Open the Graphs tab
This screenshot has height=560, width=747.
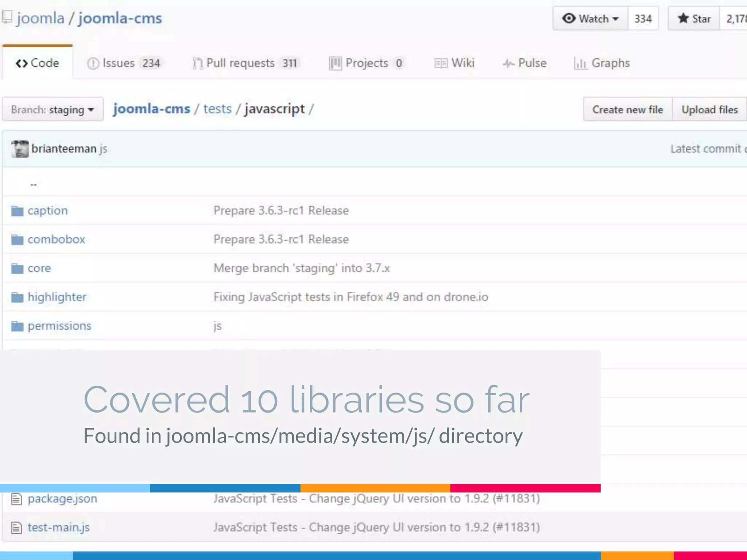pos(602,63)
